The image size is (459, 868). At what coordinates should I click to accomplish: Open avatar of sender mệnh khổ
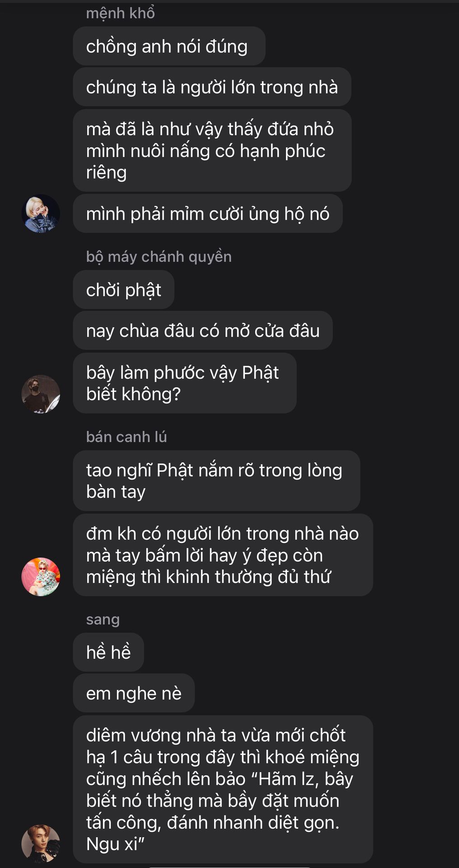tap(41, 213)
